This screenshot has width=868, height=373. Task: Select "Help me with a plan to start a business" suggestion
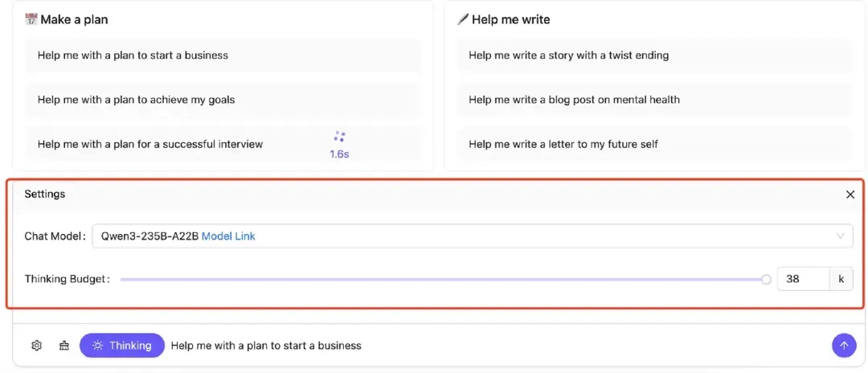[223, 55]
